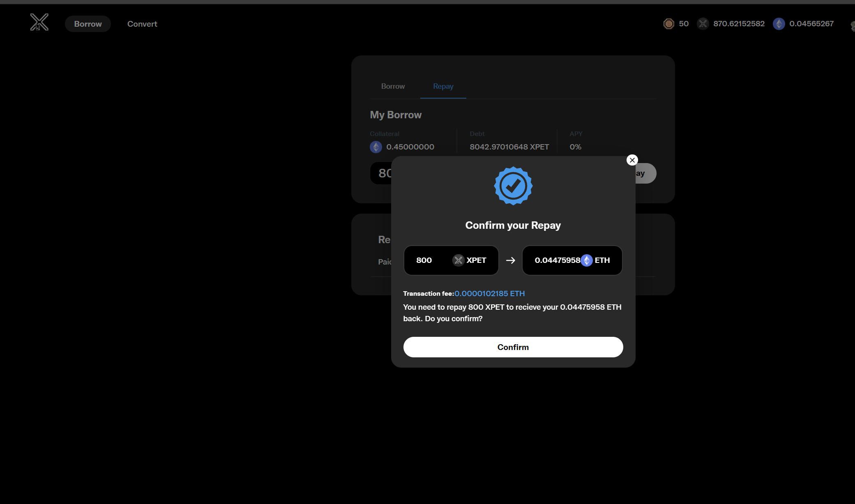This screenshot has height=504, width=855.
Task: Click the X logo in the header
Action: [39, 22]
